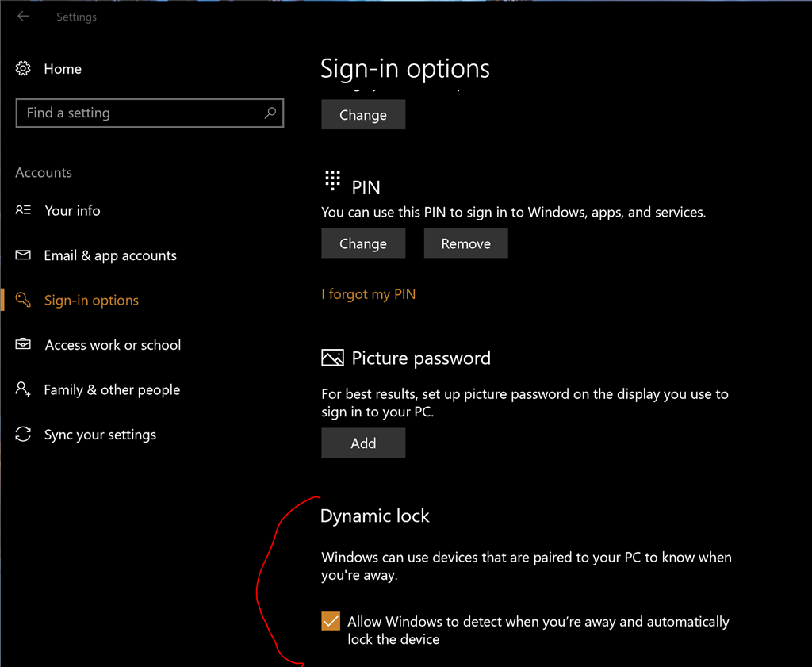Click "Windows can use devices" description text
Screen dimensions: 812x667
[x=527, y=566]
